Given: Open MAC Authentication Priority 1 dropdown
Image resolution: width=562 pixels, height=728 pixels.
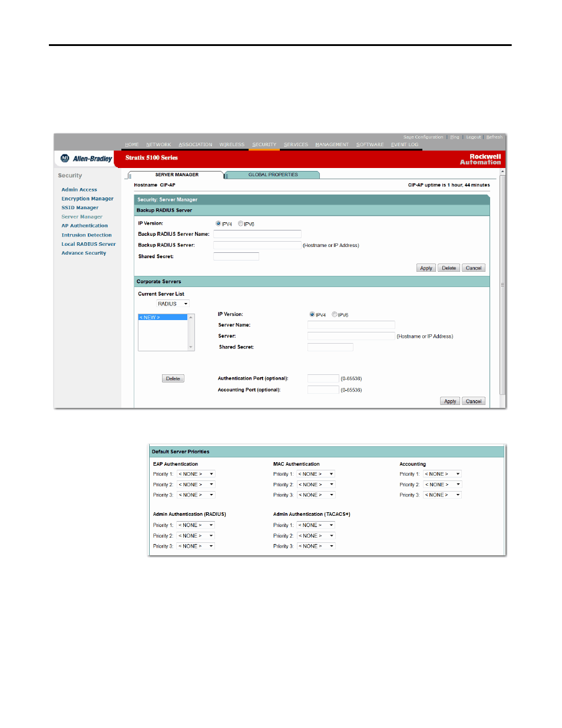Looking at the screenshot, I should point(316,474).
